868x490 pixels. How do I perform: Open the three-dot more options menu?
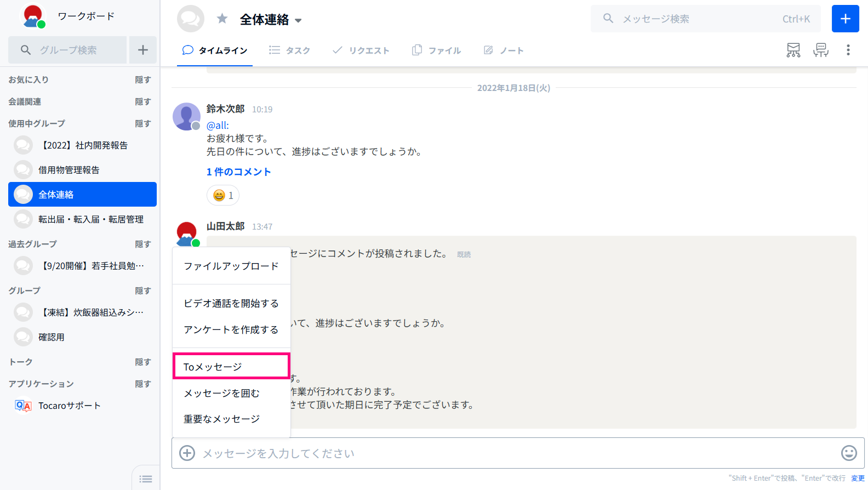(848, 50)
